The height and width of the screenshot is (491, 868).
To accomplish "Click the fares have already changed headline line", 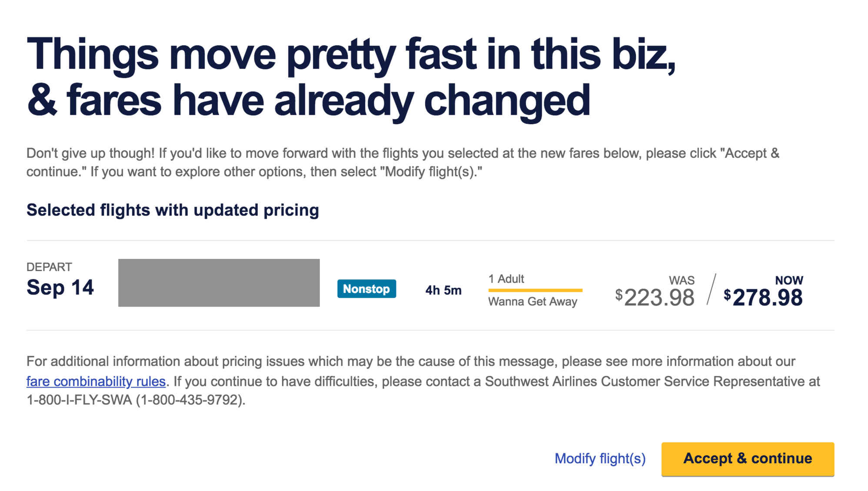I will click(308, 101).
